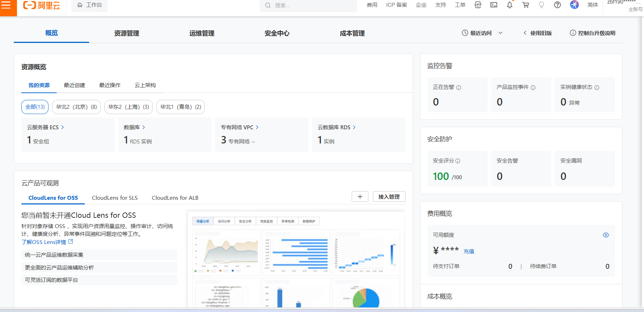Select CloudLens for ALB tab
The width and height of the screenshot is (644, 312).
tap(175, 198)
